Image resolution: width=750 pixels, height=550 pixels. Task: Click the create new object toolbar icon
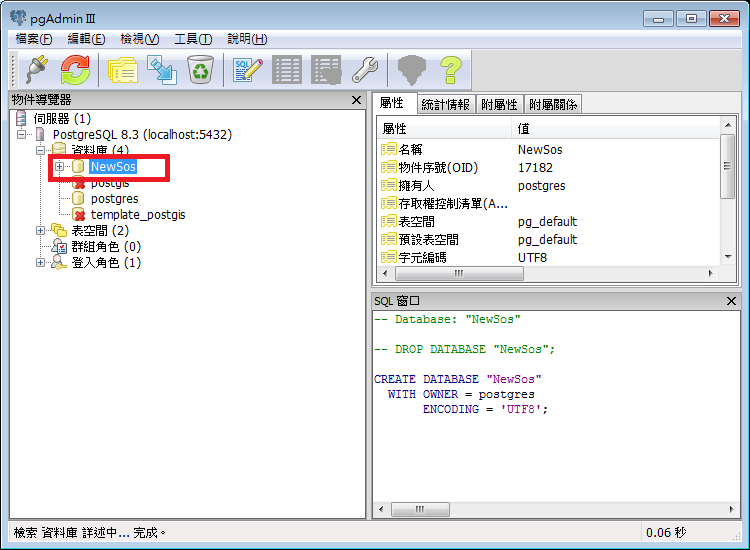[x=162, y=70]
